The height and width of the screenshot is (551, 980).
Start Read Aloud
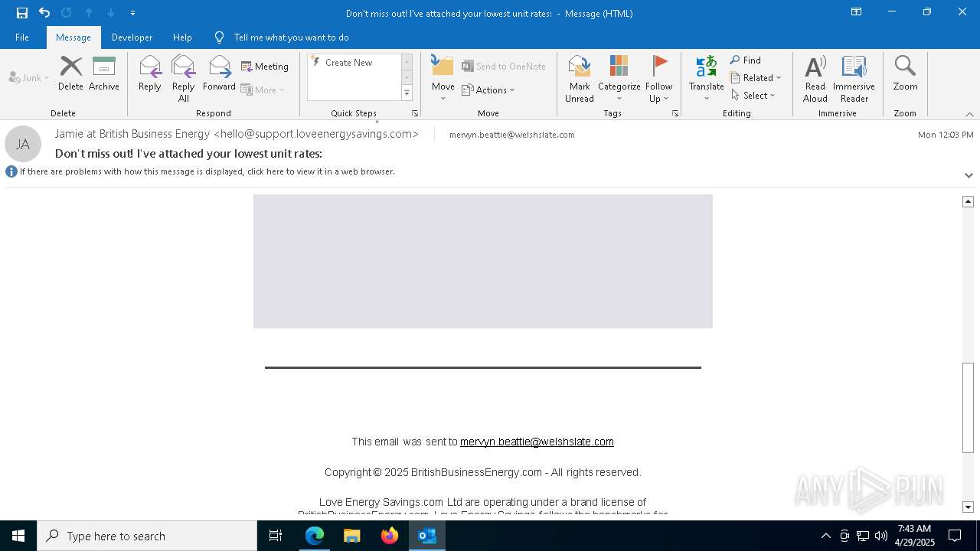click(815, 79)
